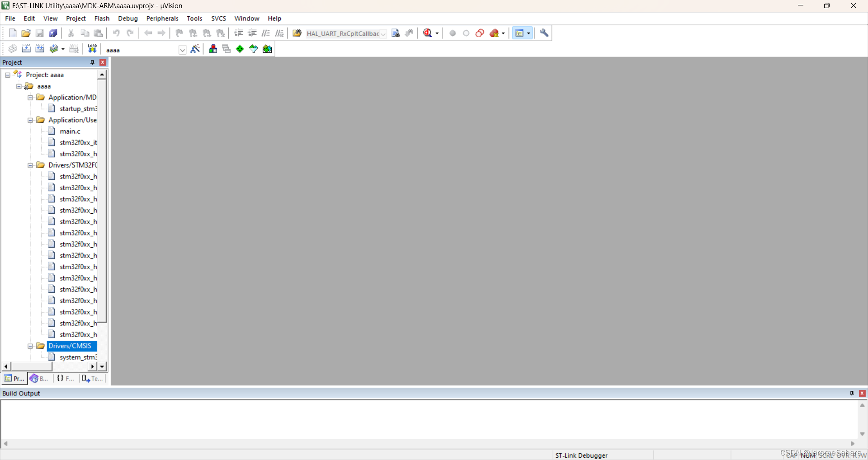
Task: Open the Project menu
Action: coord(76,19)
